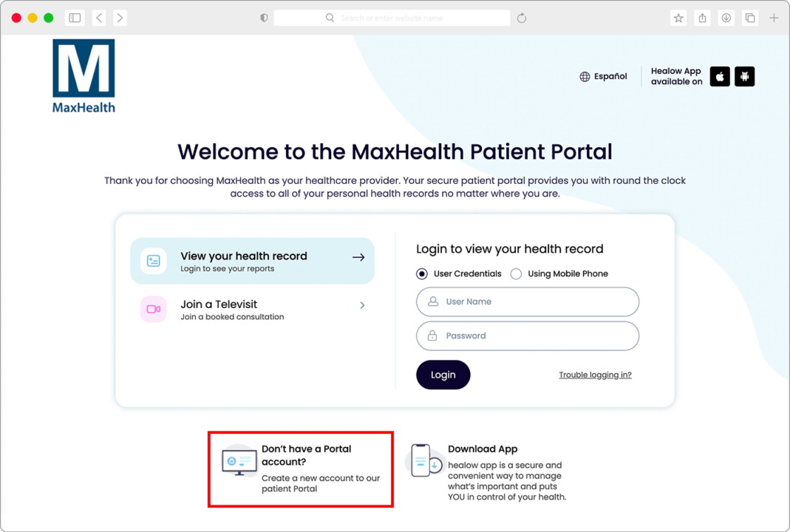Open the Apple App Store healow link
The width and height of the screenshot is (790, 532).
pyautogui.click(x=720, y=77)
